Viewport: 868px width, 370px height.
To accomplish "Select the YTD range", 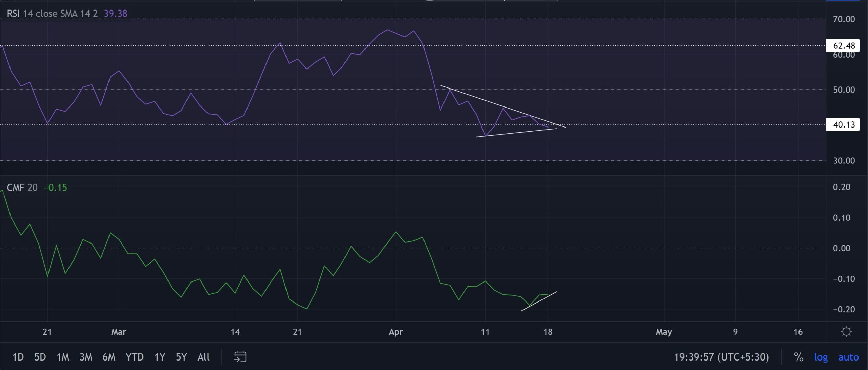I will point(135,357).
